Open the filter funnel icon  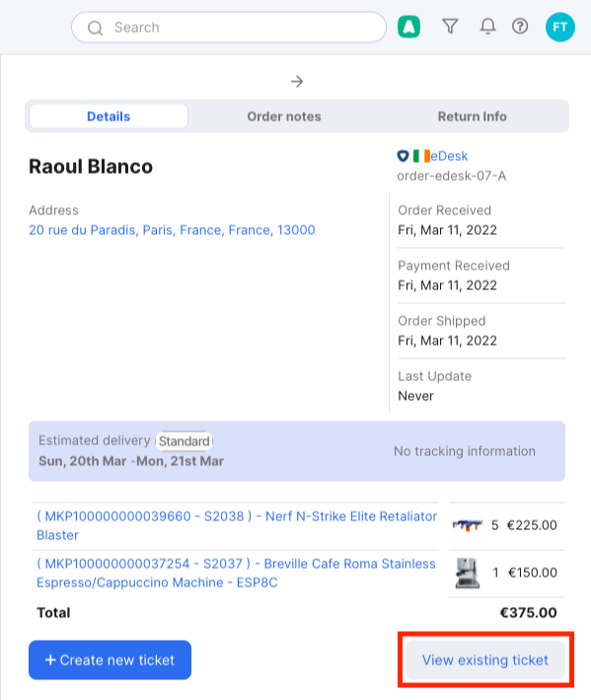pyautogui.click(x=450, y=27)
